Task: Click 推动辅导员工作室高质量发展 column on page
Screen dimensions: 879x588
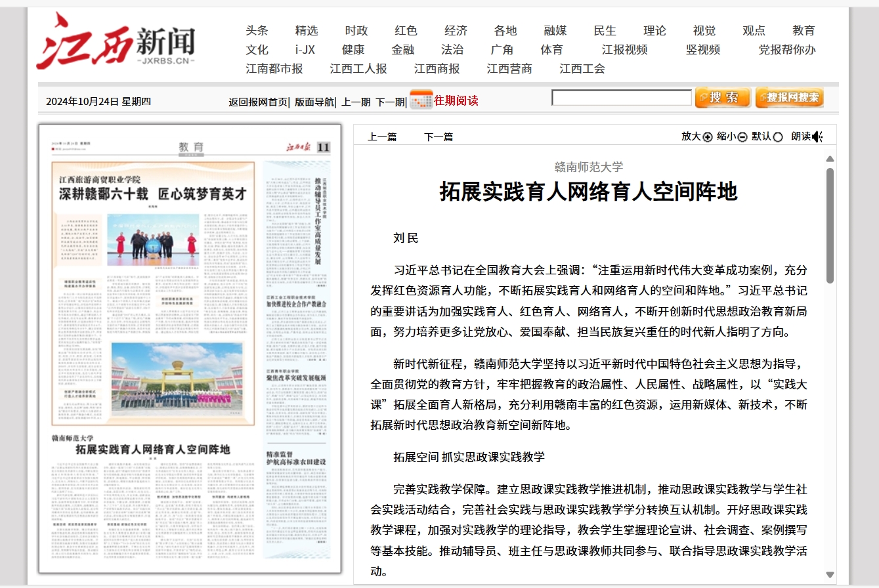Action: coord(318,220)
